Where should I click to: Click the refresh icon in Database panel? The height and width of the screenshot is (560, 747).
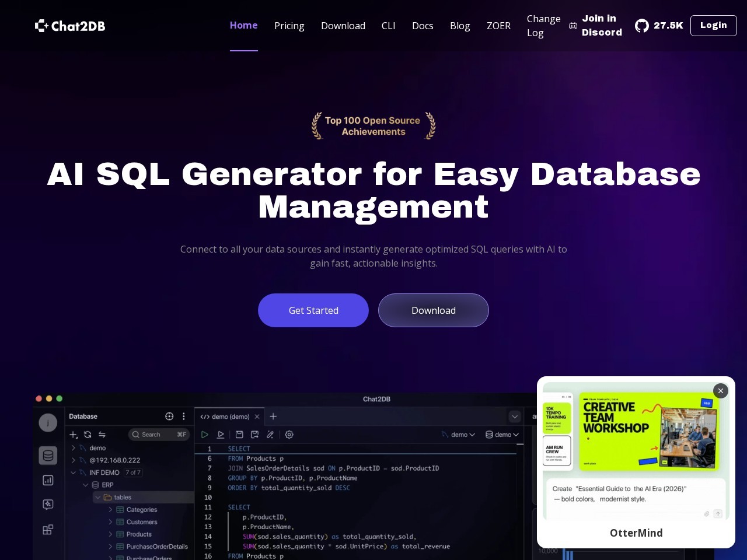[x=88, y=435]
